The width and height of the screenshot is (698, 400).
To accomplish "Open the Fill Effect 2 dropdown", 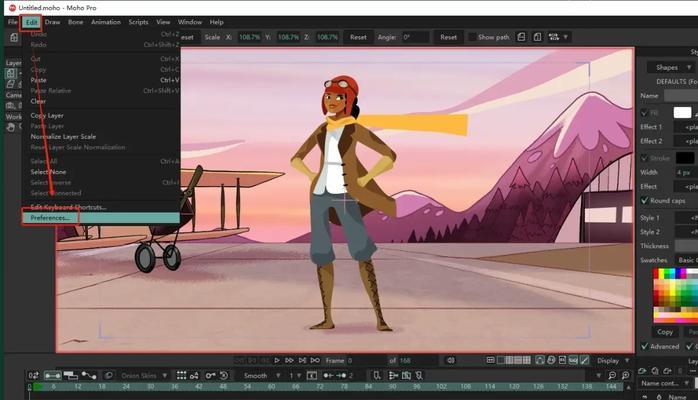I will click(x=686, y=141).
